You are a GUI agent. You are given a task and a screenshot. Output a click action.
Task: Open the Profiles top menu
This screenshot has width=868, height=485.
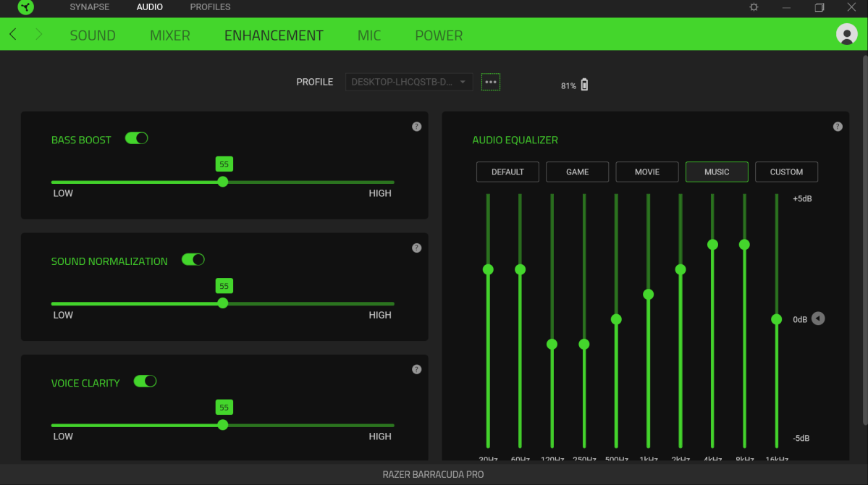[x=211, y=7]
